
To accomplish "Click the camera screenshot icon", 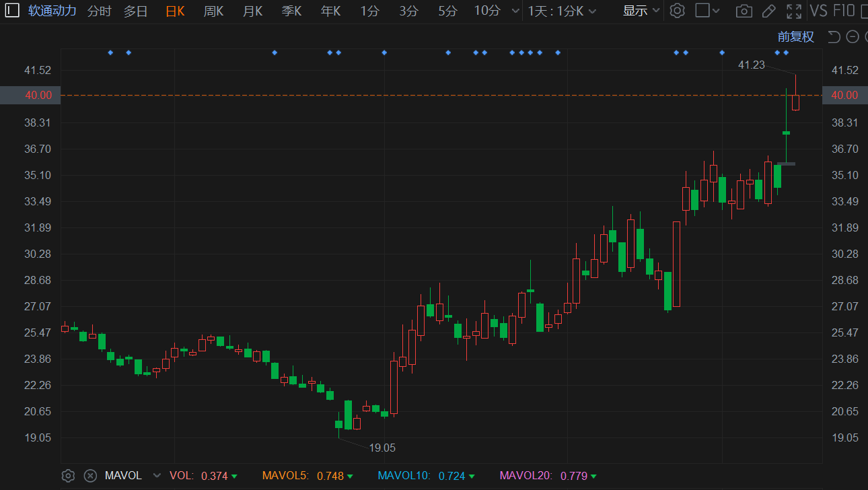I will [744, 11].
